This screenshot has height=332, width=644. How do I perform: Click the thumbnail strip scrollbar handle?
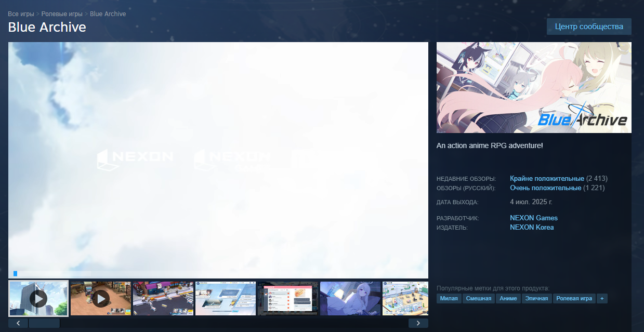tap(44, 323)
